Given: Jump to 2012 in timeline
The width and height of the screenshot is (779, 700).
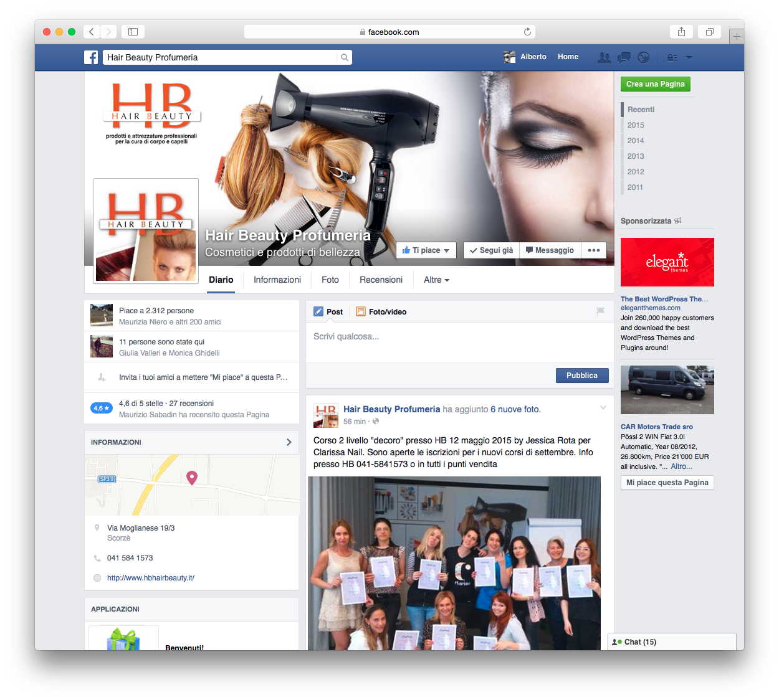Looking at the screenshot, I should (636, 172).
